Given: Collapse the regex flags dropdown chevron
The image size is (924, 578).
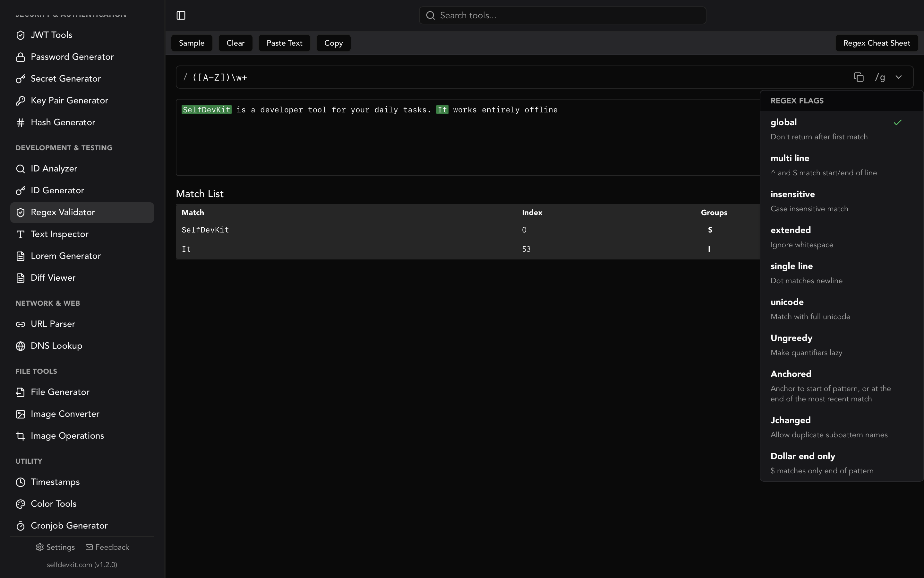Looking at the screenshot, I should [x=898, y=77].
